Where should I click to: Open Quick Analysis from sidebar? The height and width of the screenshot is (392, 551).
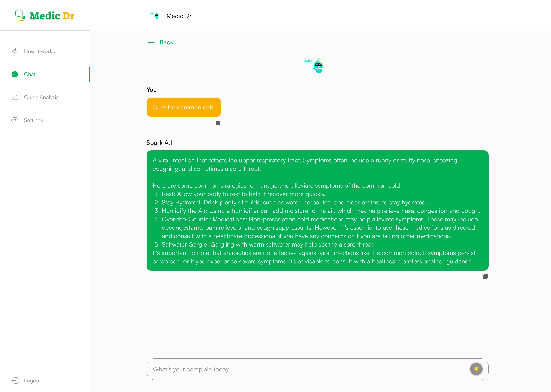(41, 97)
